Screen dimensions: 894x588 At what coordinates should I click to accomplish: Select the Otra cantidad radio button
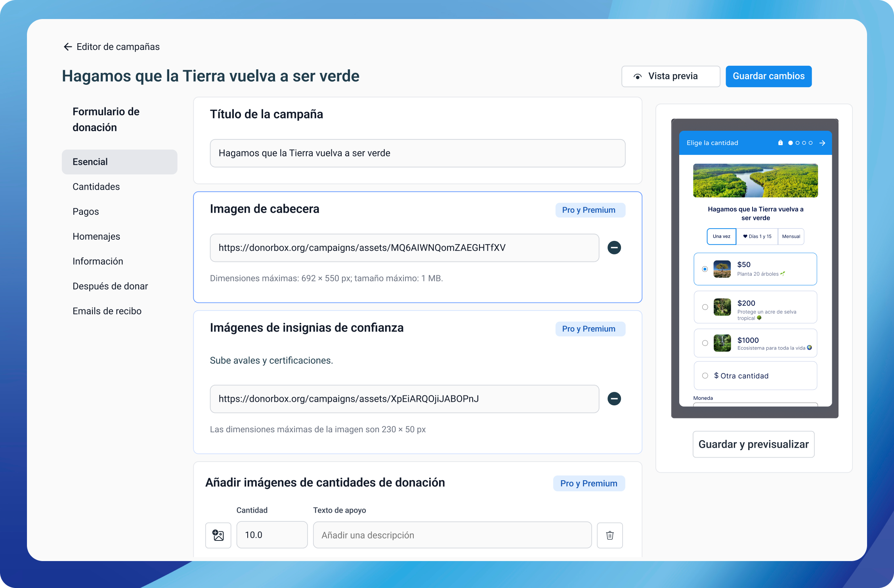pos(705,376)
